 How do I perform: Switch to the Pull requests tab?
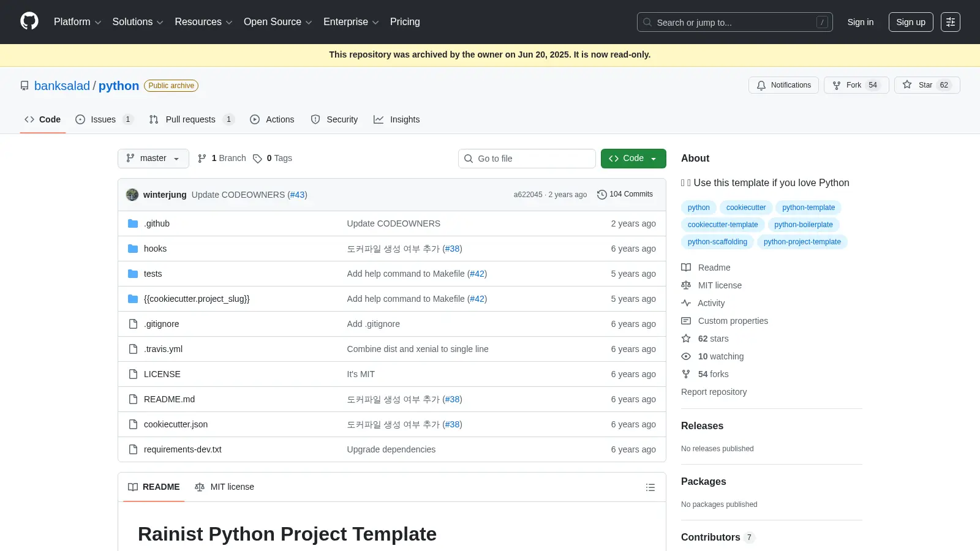(192, 119)
